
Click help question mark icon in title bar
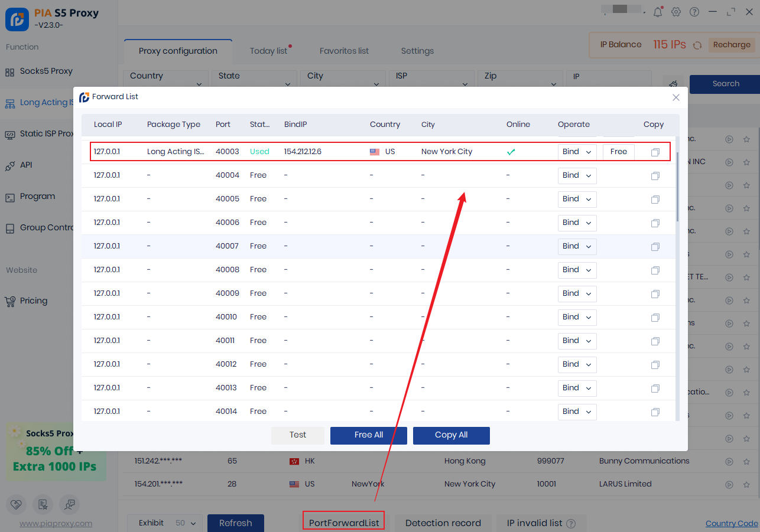[x=694, y=12]
